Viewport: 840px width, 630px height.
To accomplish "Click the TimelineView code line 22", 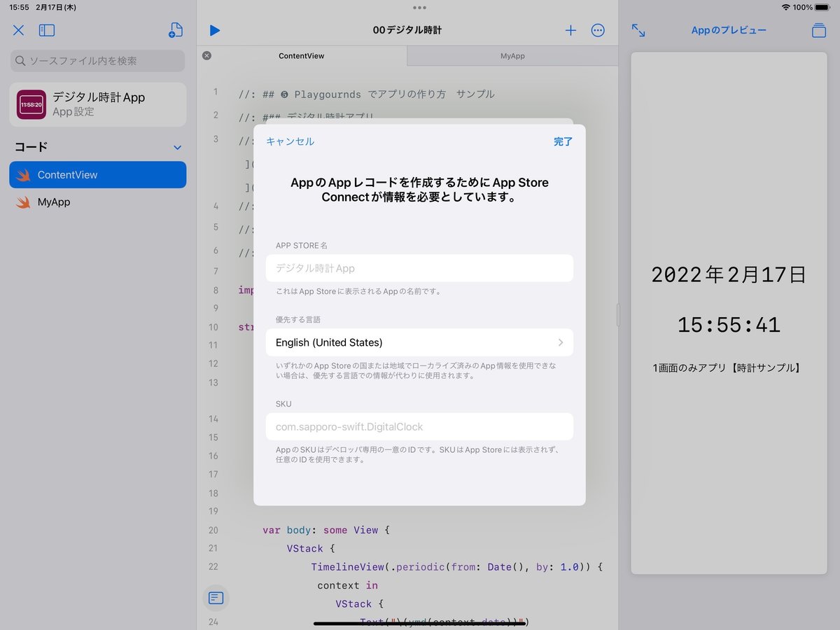I will pos(457,567).
